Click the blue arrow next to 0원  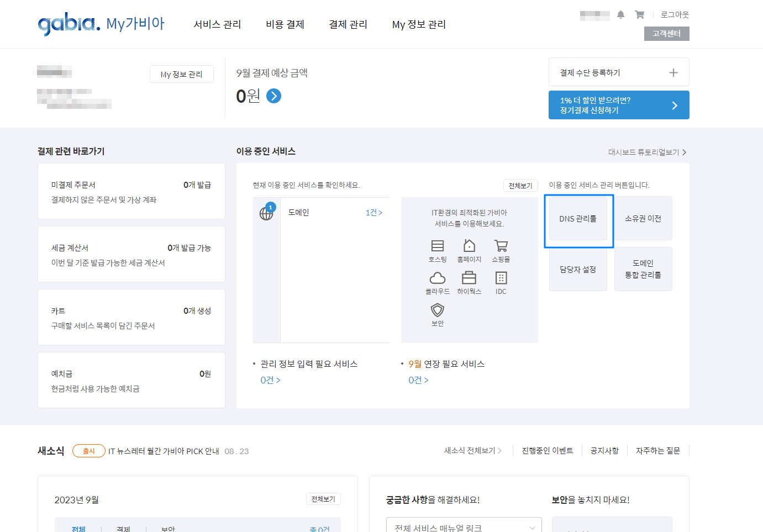(x=274, y=96)
